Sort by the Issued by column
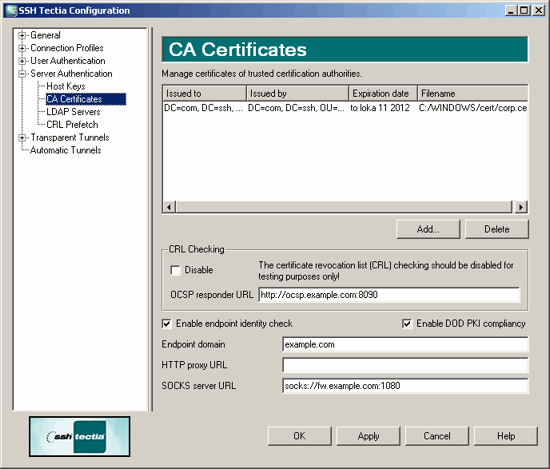 click(x=297, y=93)
